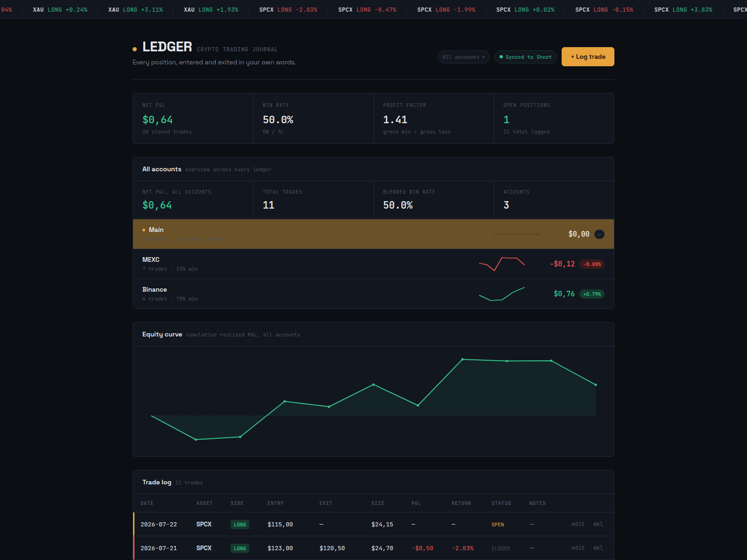Screen dimensions: 747x560
Task: Click the CLOSED status label
Action: click(501, 548)
